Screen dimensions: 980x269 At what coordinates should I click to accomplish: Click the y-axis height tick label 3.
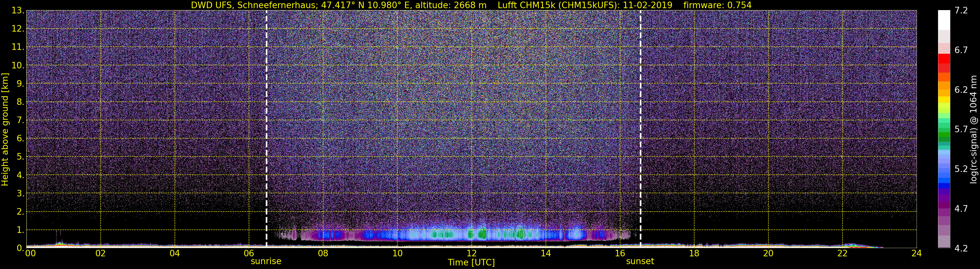point(20,193)
